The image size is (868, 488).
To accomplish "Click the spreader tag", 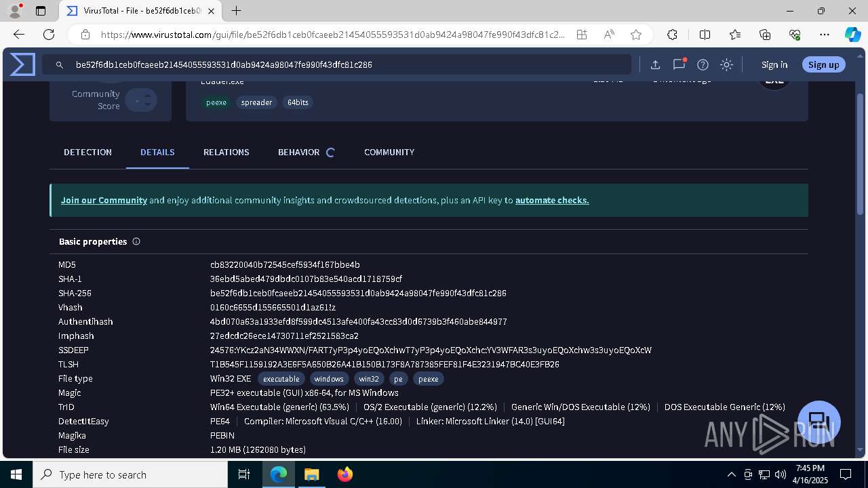I will pyautogui.click(x=256, y=102).
